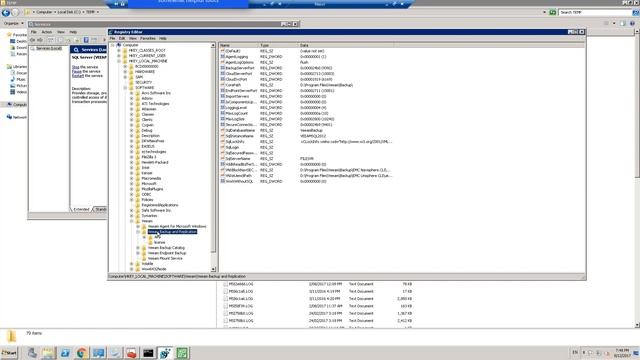This screenshot has width=640, height=360.
Task: Select the MaxLogCount value
Action: click(237, 113)
